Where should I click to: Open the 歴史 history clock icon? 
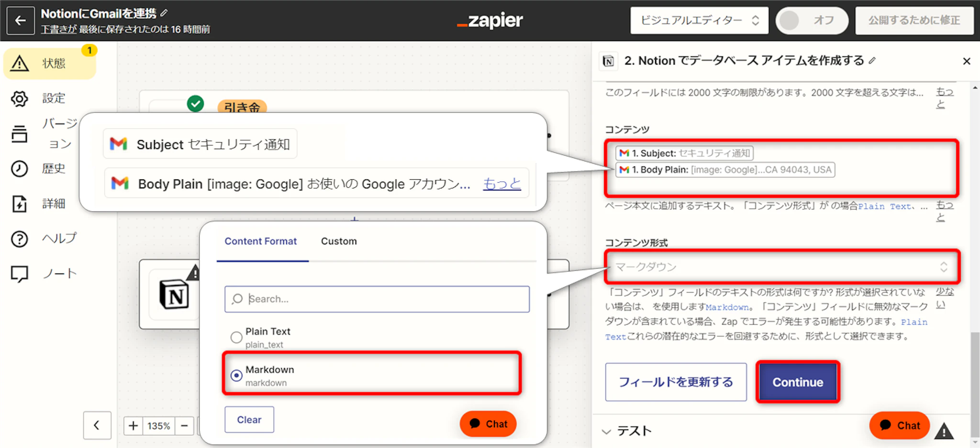point(20,169)
